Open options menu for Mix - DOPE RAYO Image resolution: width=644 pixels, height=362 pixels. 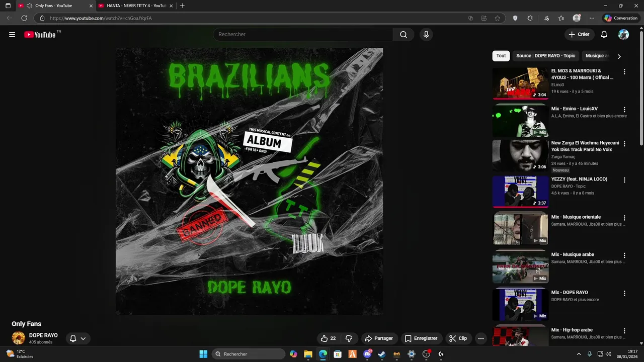(624, 293)
